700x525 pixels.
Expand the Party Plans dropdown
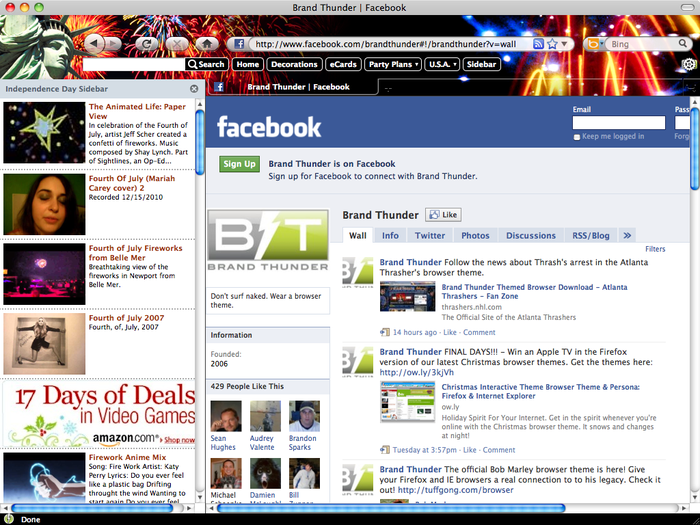point(392,64)
